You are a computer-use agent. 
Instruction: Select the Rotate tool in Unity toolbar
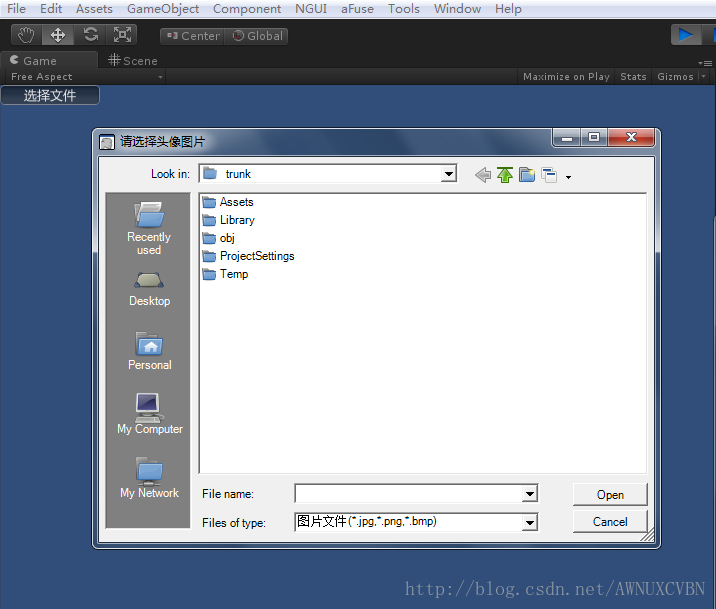click(90, 35)
